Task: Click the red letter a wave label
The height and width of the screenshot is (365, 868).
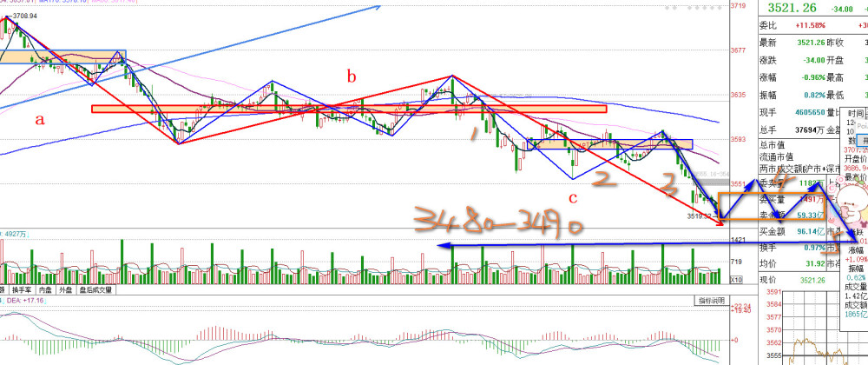Action: pos(39,120)
